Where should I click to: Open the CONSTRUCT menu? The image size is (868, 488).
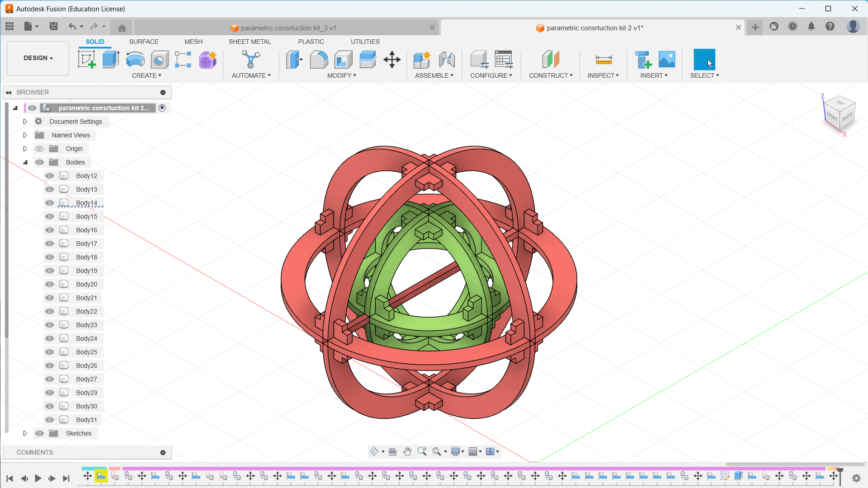550,75
